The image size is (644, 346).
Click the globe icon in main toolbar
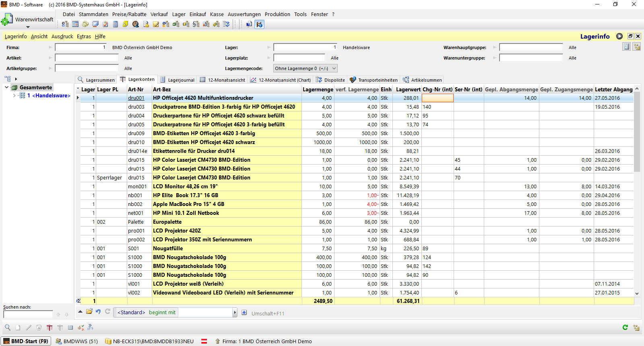click(x=136, y=24)
